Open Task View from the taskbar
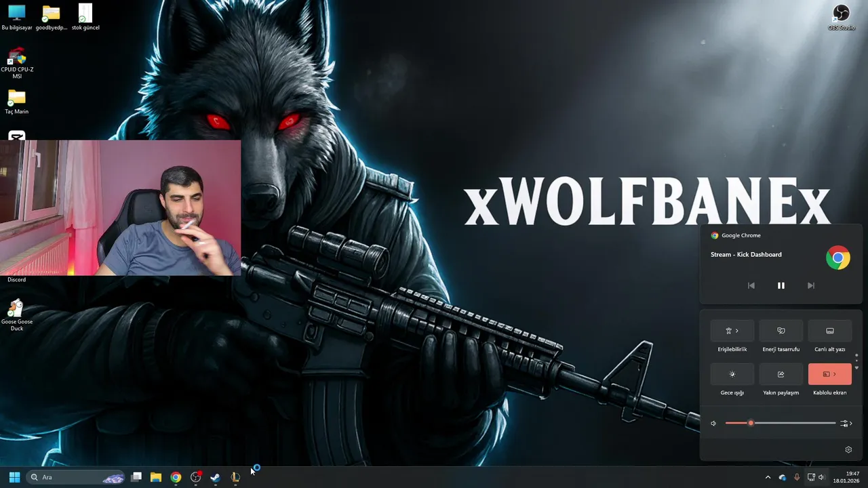The height and width of the screenshot is (488, 868). click(x=136, y=477)
